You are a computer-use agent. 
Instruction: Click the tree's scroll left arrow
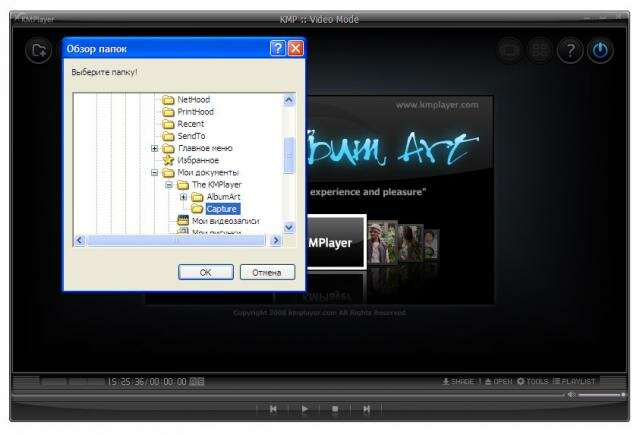(80, 240)
